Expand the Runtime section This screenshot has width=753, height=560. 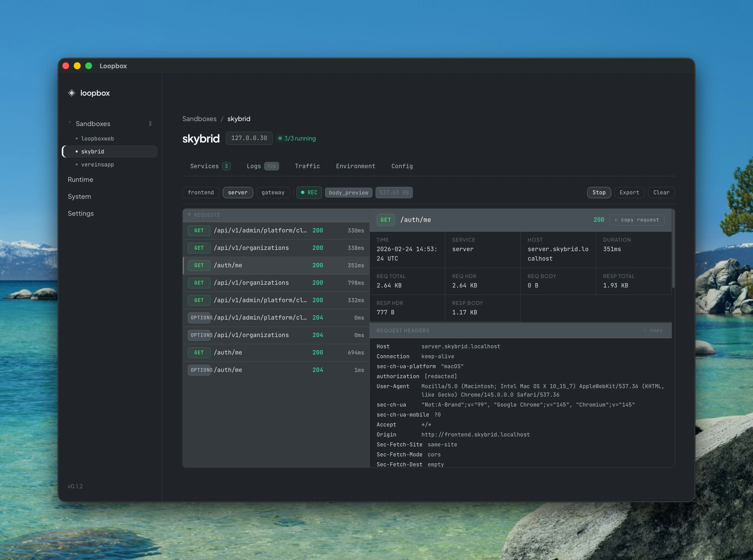click(80, 179)
